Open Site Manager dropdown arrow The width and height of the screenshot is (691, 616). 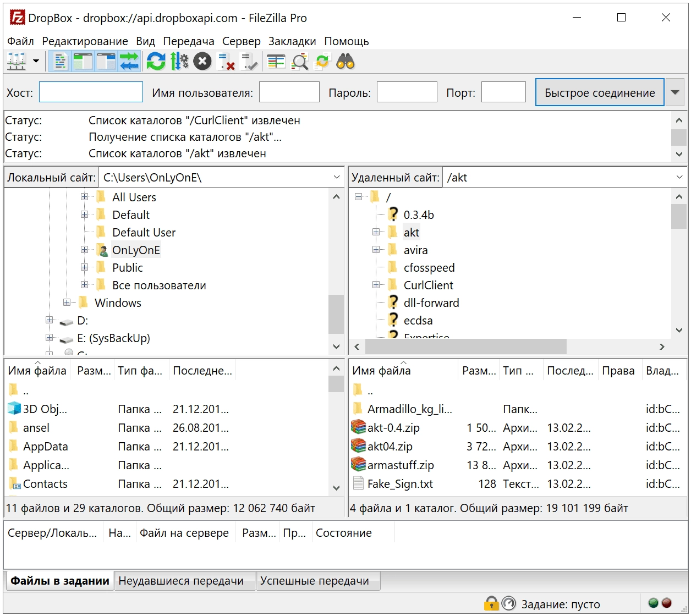pyautogui.click(x=36, y=61)
